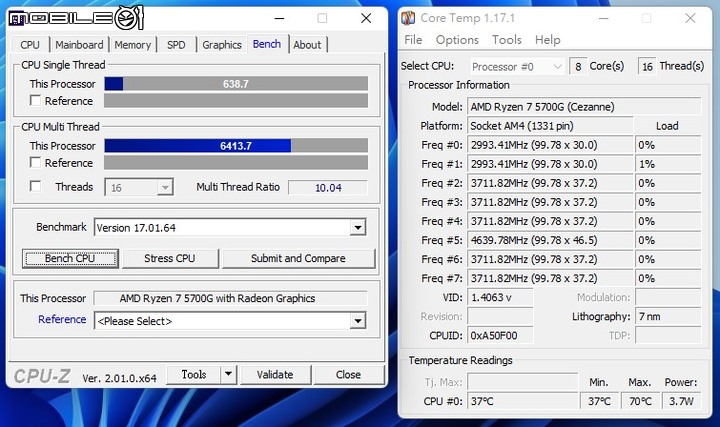Screen dimensions: 720x427
Task: Click the Core Temp app icon in title bar
Action: coord(408,18)
